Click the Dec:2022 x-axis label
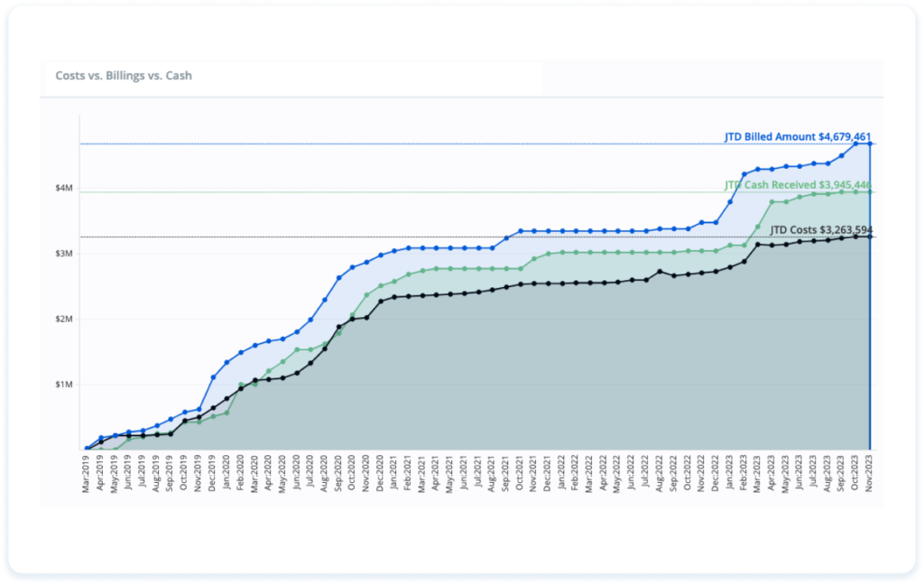 coord(716,474)
